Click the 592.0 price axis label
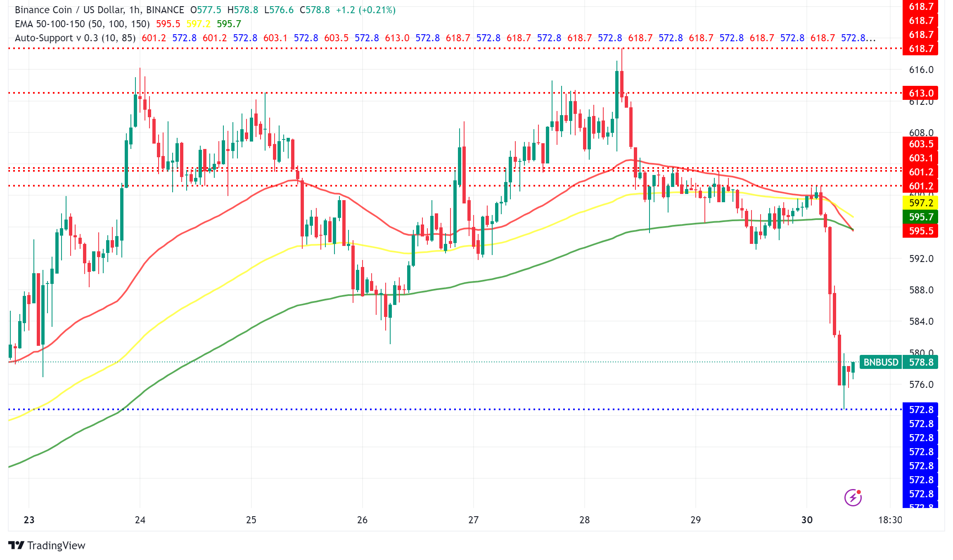This screenshot has width=953, height=560. [921, 259]
